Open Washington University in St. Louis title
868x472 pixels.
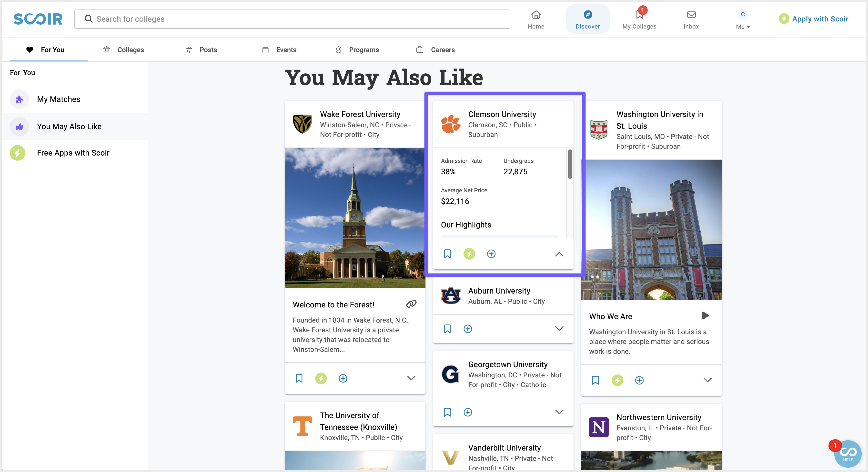[660, 120]
